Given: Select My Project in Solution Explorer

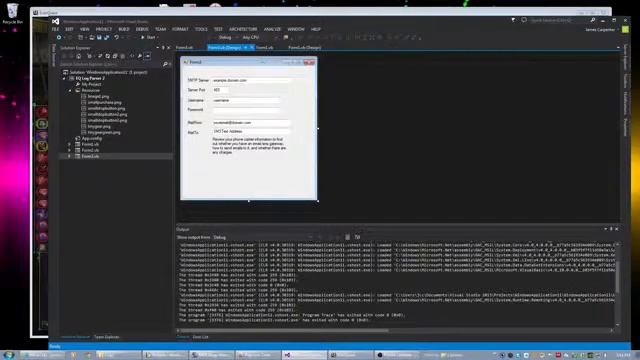Looking at the screenshot, I should tap(91, 84).
